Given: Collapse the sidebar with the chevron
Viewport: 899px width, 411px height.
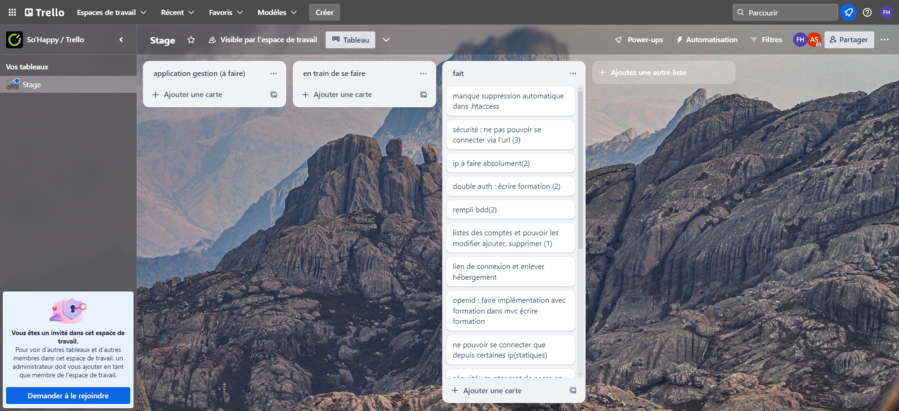Looking at the screenshot, I should (121, 40).
